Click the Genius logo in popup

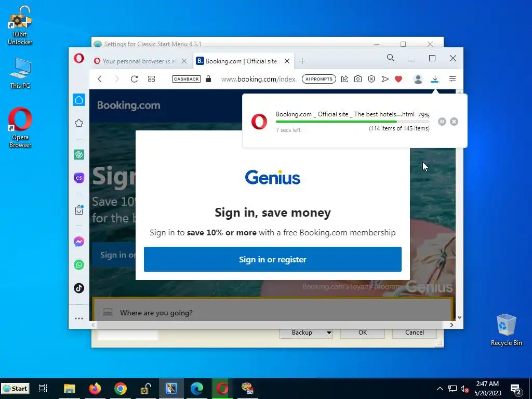pyautogui.click(x=272, y=177)
